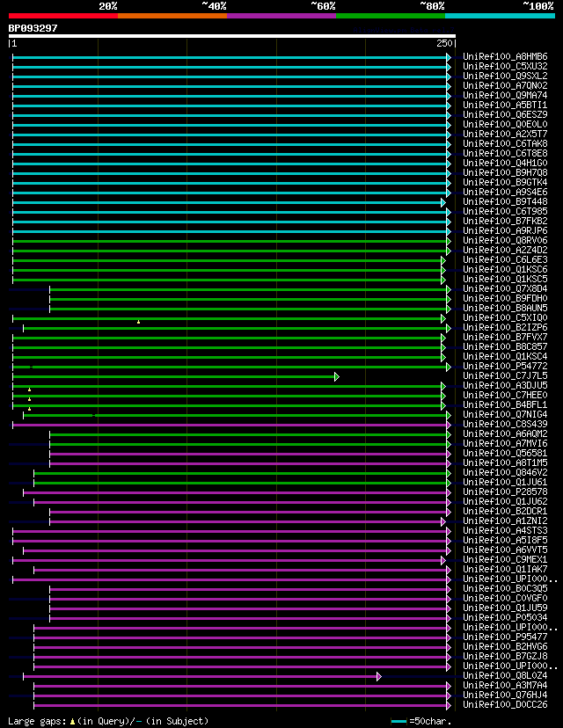
Task: Select the UniRef100_P28578 label
Action: [x=505, y=491]
